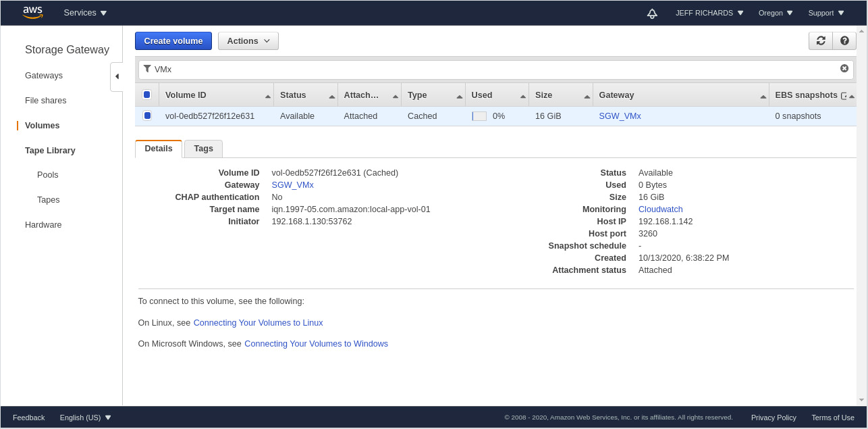
Task: Click the refresh volumes icon button
Action: [x=821, y=41]
